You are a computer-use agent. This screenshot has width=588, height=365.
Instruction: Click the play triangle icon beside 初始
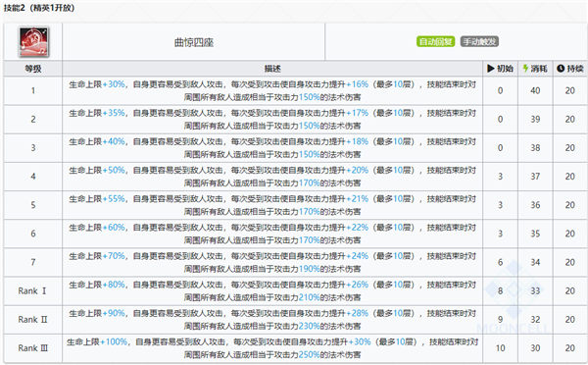491,69
